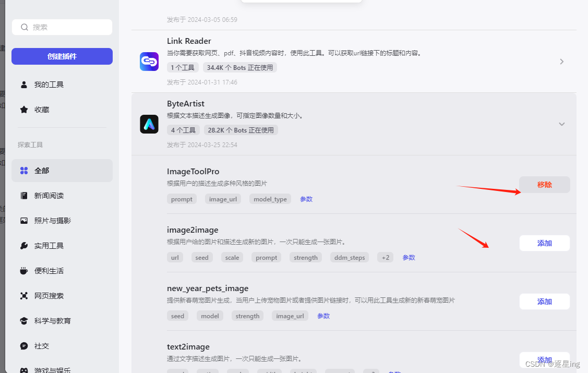This screenshot has width=588, height=373.
Task: Click 34.4K 个 Bots 正在使用 badge
Action: point(240,67)
